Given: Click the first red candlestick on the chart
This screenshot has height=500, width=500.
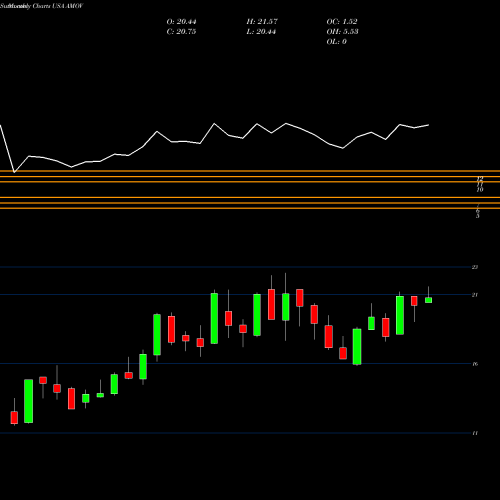Looking at the screenshot, I should (14, 418).
